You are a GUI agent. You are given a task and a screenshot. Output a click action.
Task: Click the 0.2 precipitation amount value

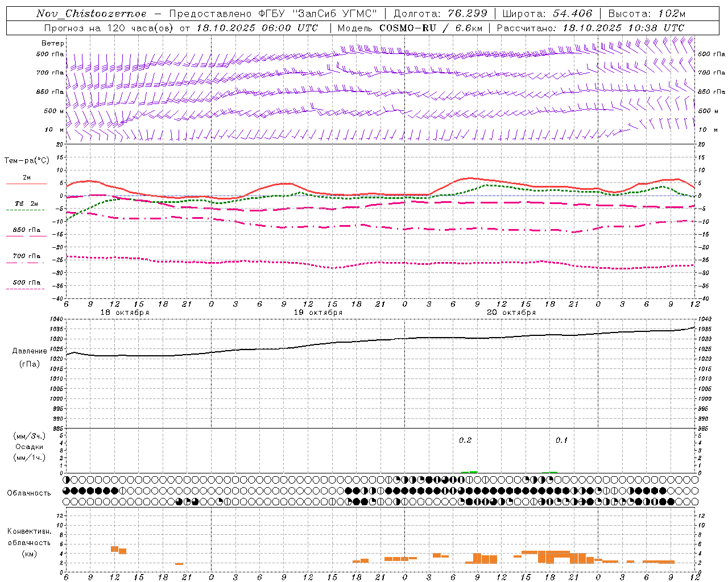click(x=465, y=440)
